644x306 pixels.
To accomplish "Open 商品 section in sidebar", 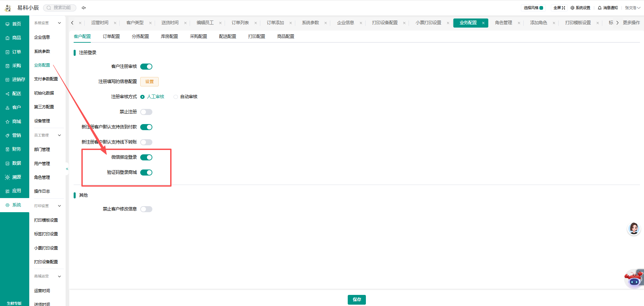I will point(14,38).
